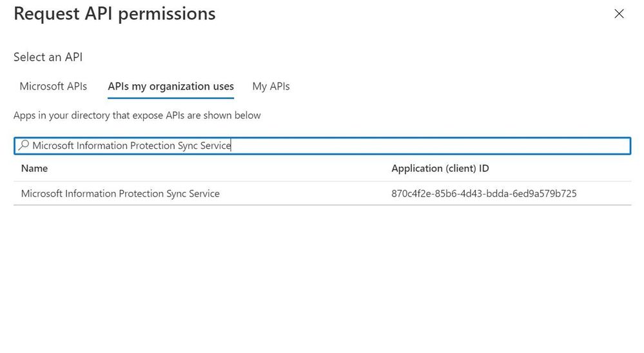Viewport: 644px width, 353px height.
Task: Open the My APIs tab
Action: click(x=271, y=86)
